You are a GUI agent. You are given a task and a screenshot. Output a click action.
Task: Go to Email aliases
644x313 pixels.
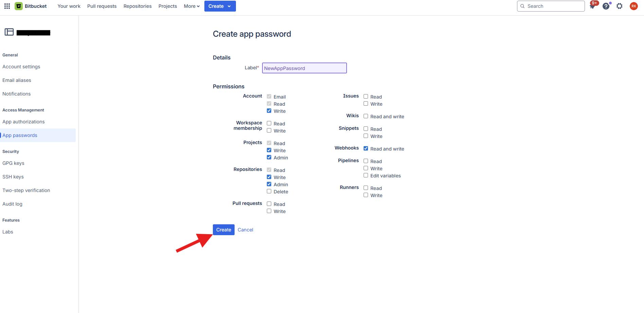click(17, 80)
